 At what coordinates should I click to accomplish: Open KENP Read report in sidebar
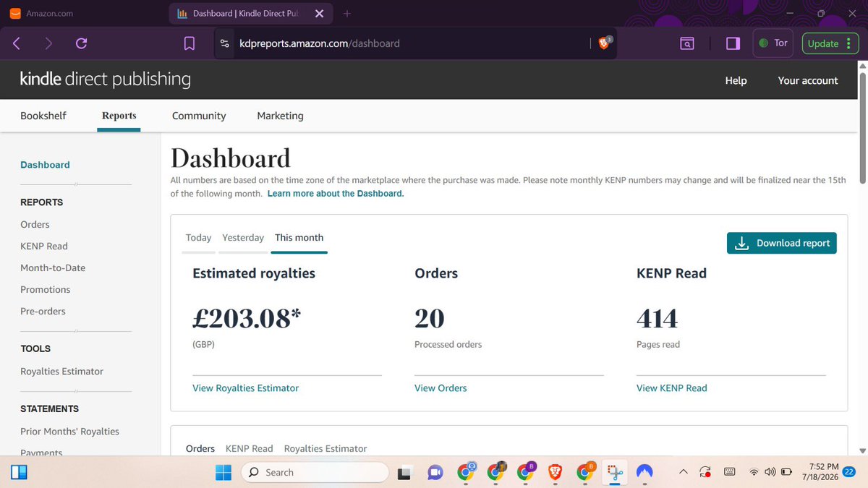click(x=44, y=246)
